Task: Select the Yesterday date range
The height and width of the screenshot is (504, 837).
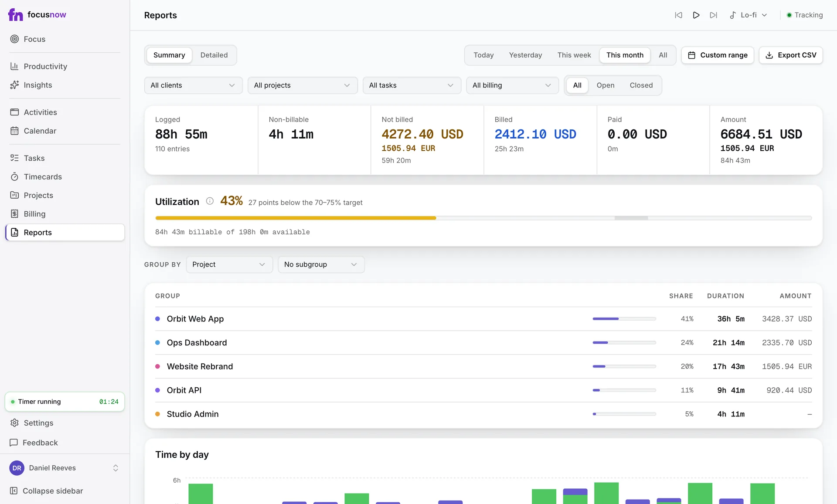Action: click(x=525, y=55)
